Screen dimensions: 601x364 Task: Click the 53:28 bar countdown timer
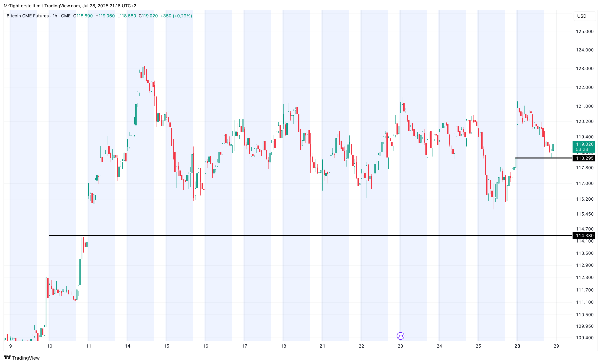pos(582,149)
